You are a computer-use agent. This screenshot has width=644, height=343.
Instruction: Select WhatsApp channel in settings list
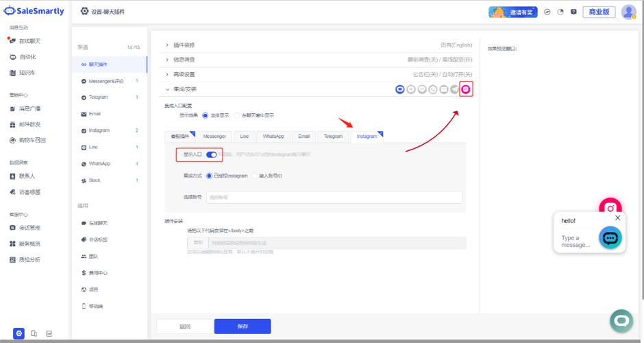click(109, 164)
